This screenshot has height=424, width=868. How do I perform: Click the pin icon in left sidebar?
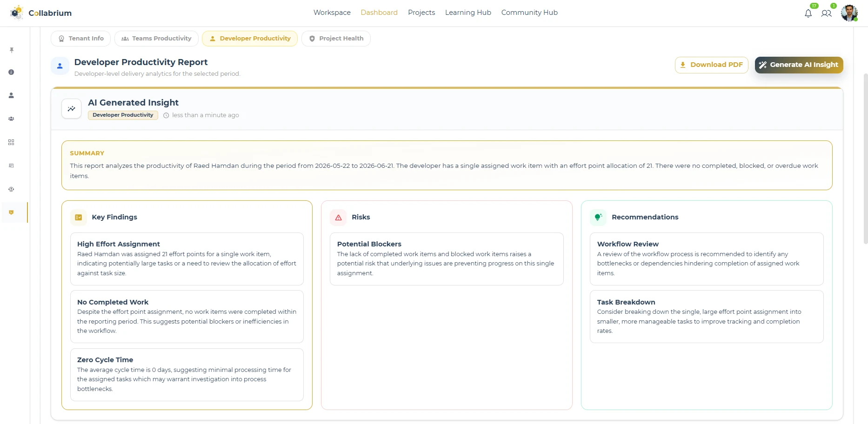(x=12, y=50)
